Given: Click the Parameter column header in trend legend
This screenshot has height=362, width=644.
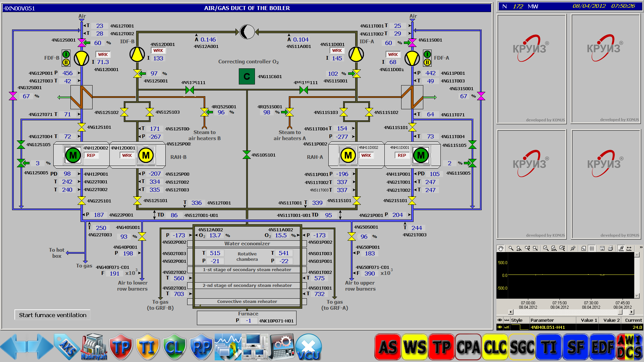Looking at the screenshot, I should [x=553, y=320].
